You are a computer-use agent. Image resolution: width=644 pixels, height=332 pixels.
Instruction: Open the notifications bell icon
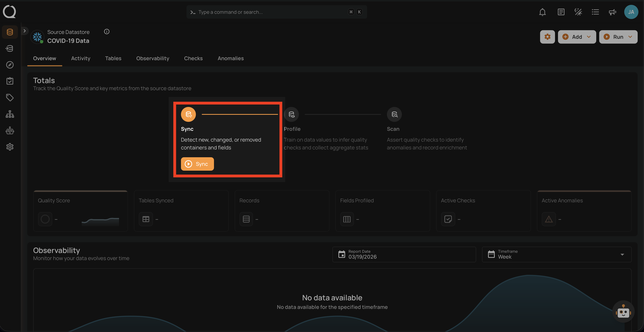click(x=542, y=12)
